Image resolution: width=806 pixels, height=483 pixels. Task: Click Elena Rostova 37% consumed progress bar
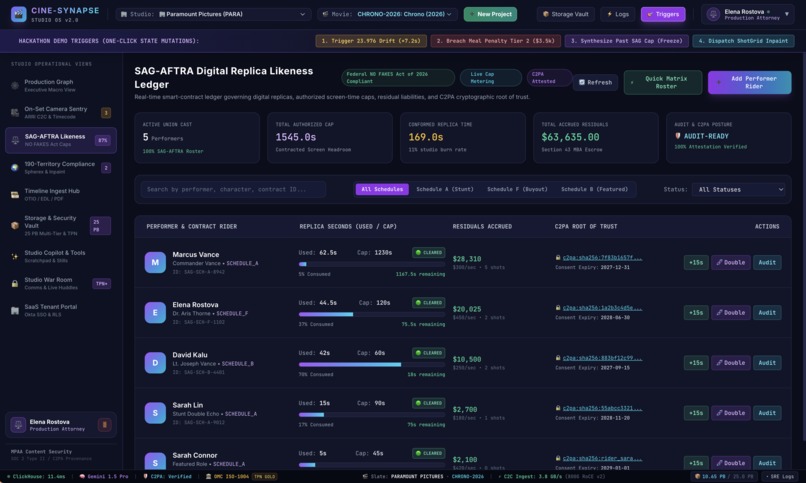[x=372, y=314]
